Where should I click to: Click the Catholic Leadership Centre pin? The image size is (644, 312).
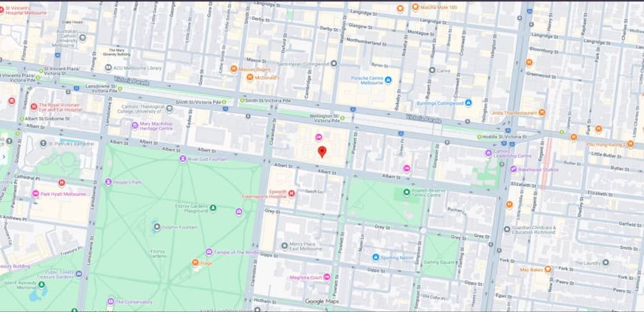489,153
